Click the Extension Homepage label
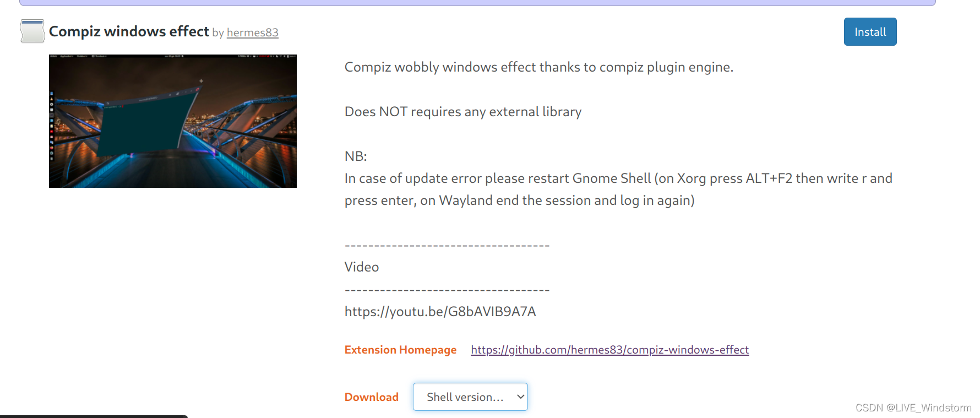Viewport: 980px width, 418px height. point(400,350)
